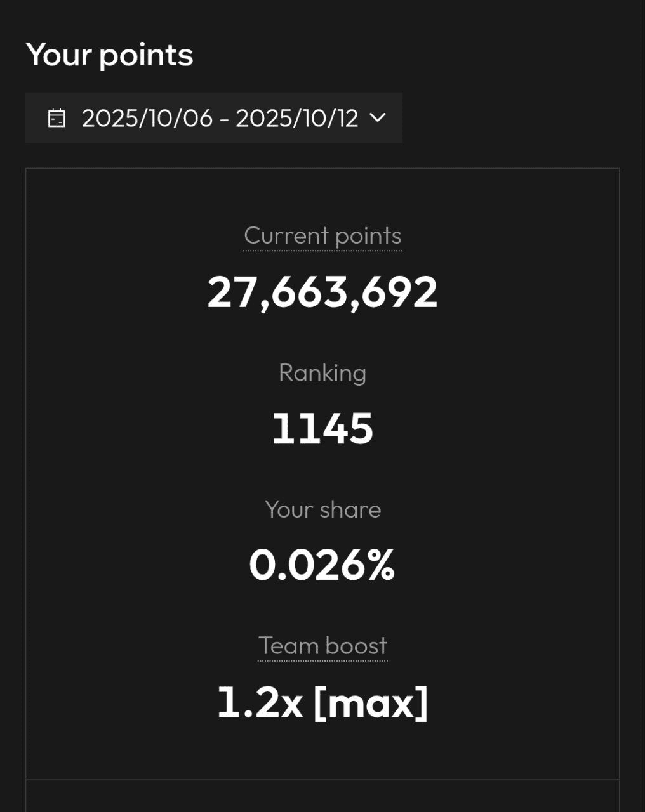Click the end date 2025/10/12

pyautogui.click(x=296, y=118)
